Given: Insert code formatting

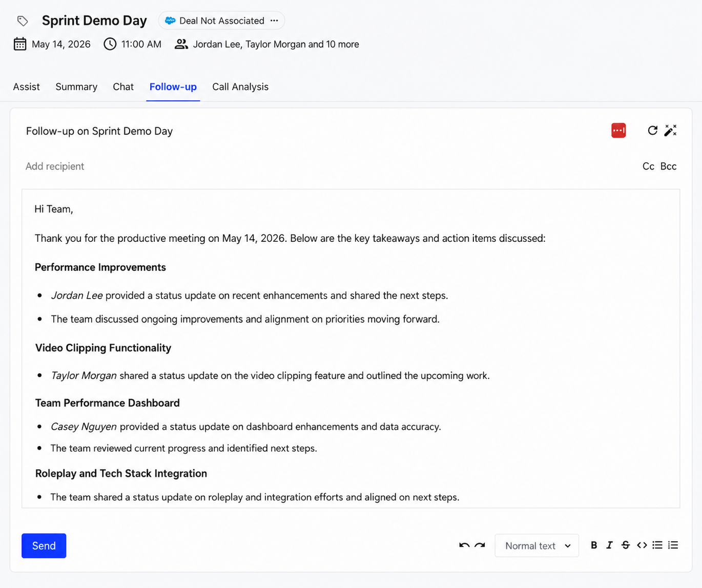Looking at the screenshot, I should [642, 545].
